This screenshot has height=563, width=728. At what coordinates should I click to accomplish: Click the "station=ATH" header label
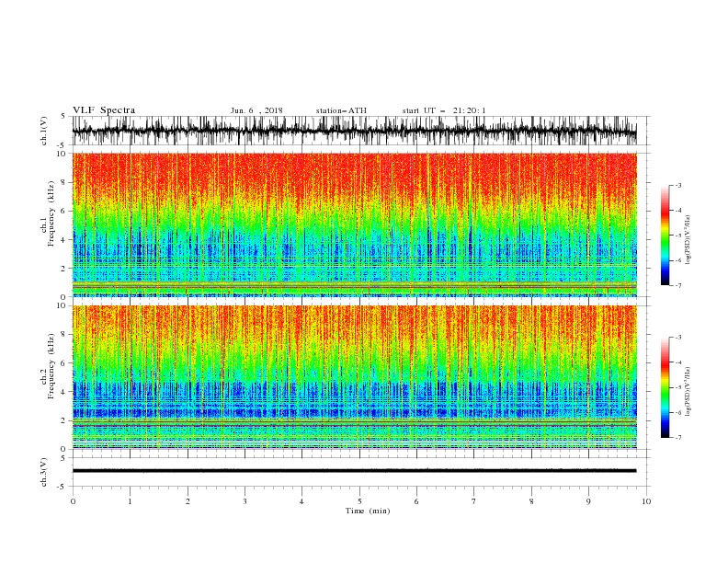point(341,110)
